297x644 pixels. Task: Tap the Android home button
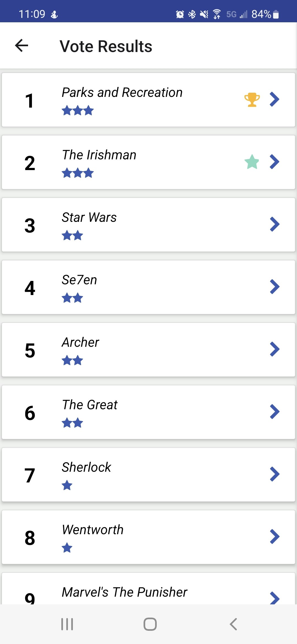(150, 624)
